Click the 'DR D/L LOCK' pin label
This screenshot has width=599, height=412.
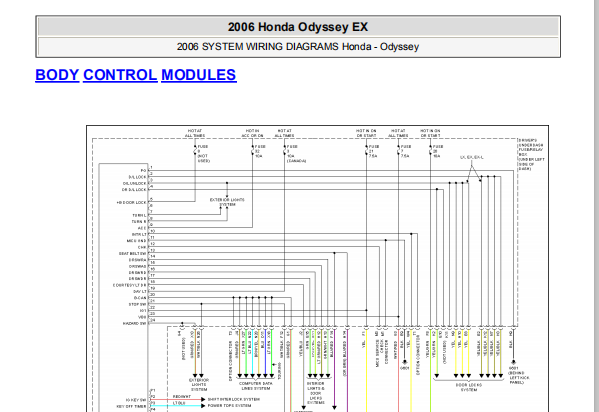(x=134, y=190)
